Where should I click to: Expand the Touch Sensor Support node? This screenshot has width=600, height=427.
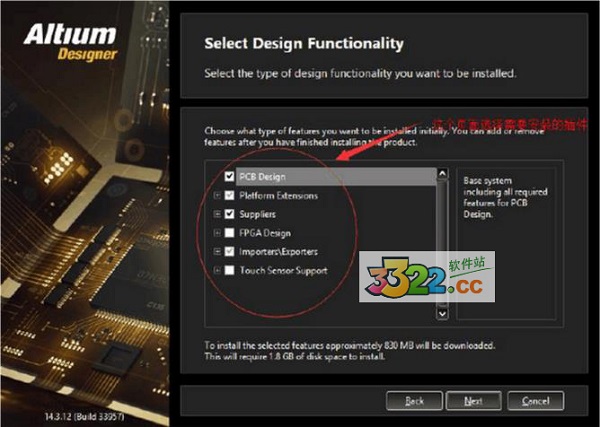coord(217,270)
